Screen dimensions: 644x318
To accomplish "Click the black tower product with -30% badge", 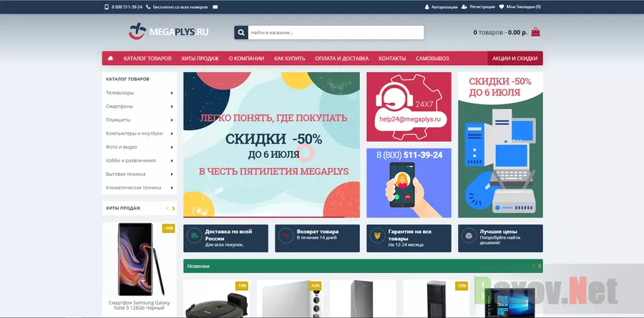I will point(436,299).
